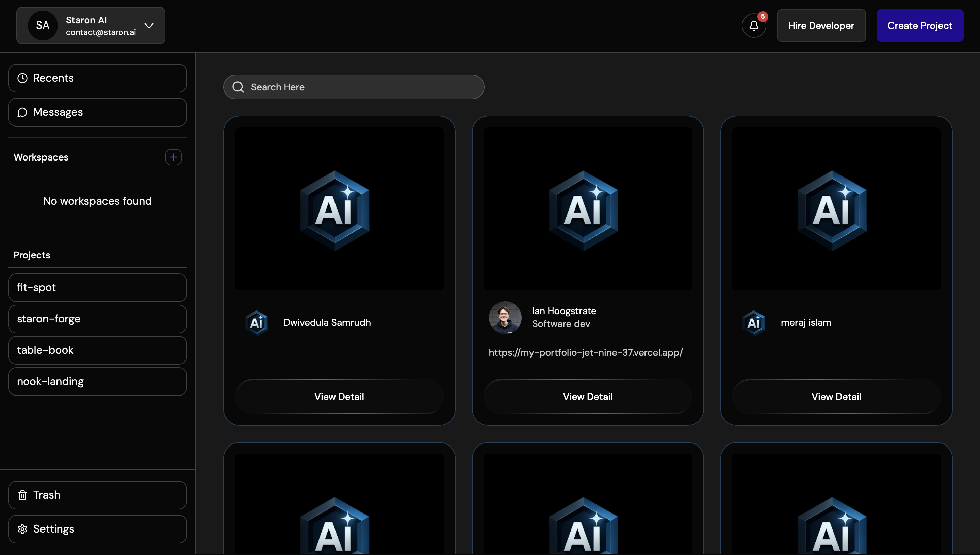This screenshot has width=980, height=555.
Task: Click Ian Hoogstrate's profile photo
Action: click(505, 317)
